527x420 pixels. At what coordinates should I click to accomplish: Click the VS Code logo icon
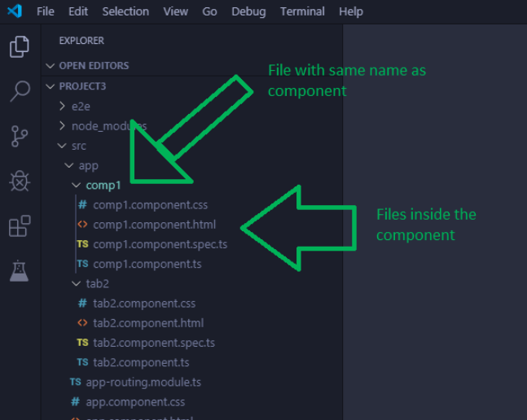(15, 11)
